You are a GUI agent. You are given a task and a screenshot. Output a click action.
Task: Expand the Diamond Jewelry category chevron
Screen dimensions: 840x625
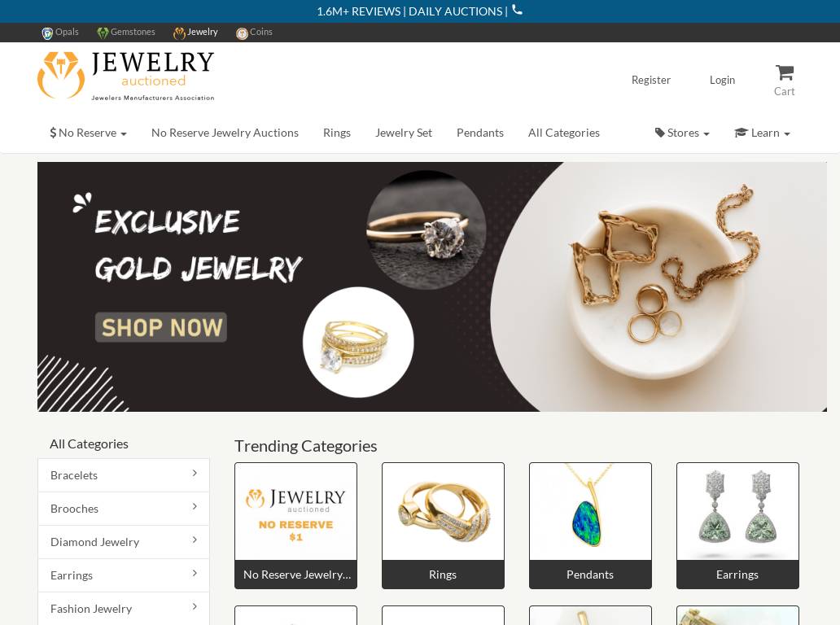coord(195,540)
